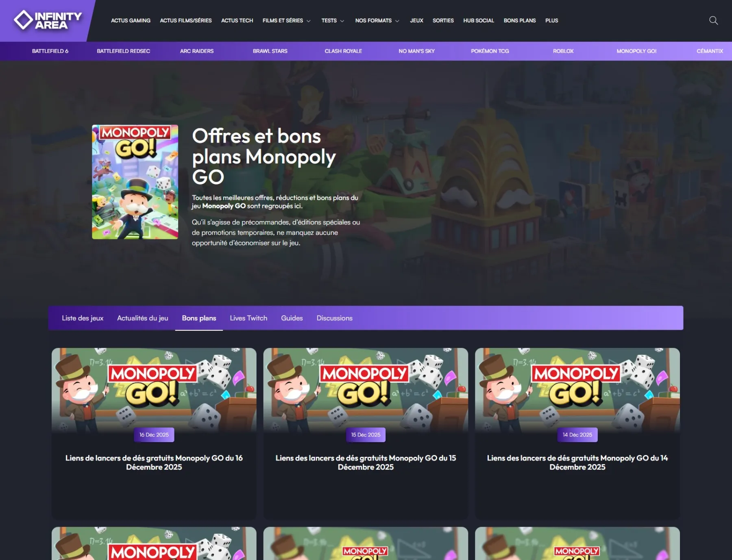
Task: Switch to the Discussions tab
Action: click(x=334, y=318)
